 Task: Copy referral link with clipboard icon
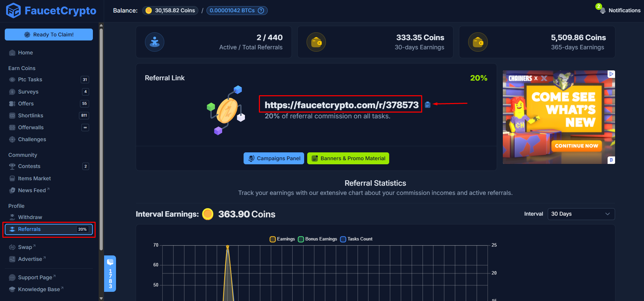click(428, 105)
